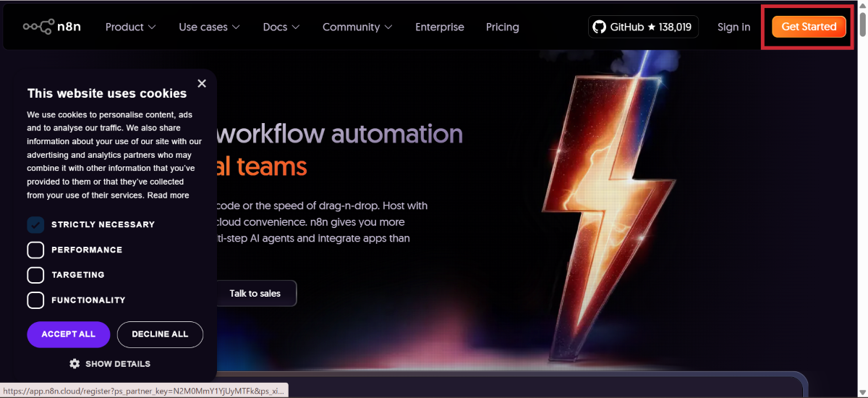Viewport: 868px width, 398px height.
Task: Click the Sign in link
Action: [x=733, y=27]
